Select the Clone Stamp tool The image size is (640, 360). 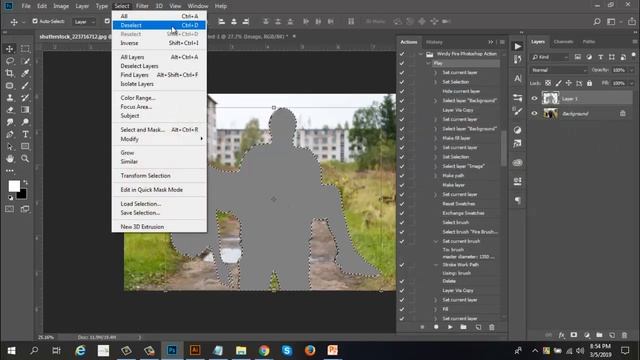pos(9,98)
